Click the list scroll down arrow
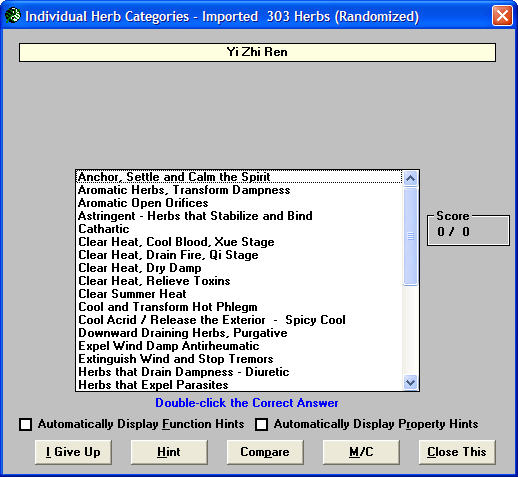This screenshot has width=518, height=477. (410, 382)
